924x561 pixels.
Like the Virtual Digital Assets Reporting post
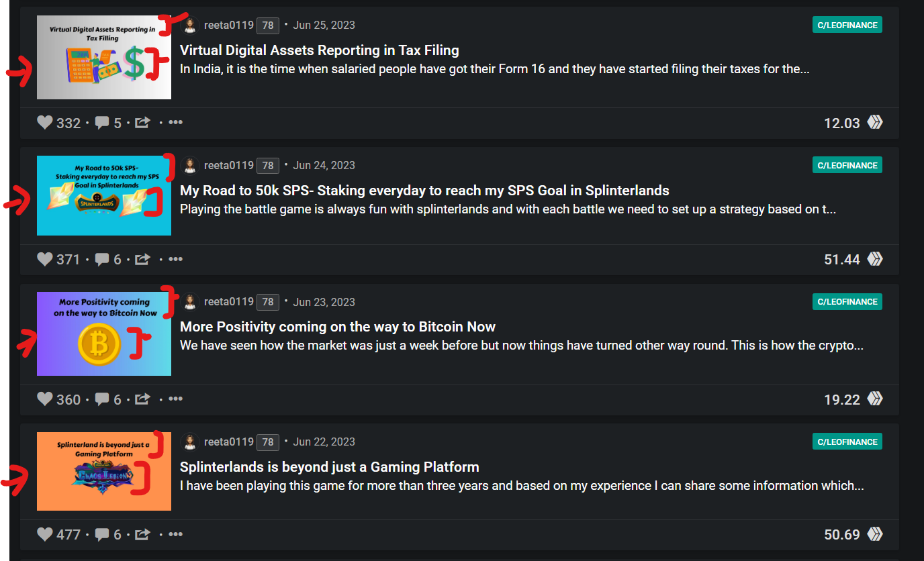45,123
